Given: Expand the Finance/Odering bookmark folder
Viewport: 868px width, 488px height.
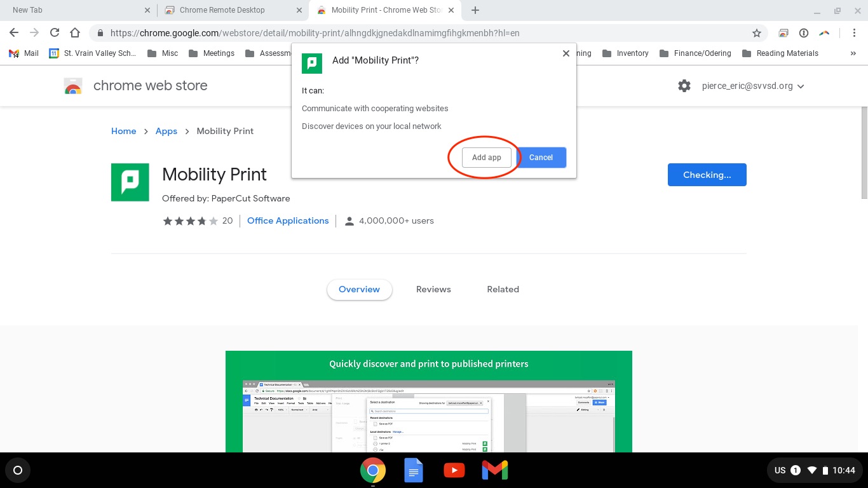Looking at the screenshot, I should [x=695, y=53].
